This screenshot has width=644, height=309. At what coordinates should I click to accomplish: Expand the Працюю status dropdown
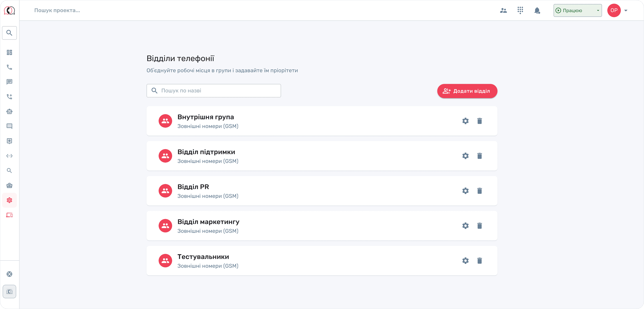click(578, 10)
